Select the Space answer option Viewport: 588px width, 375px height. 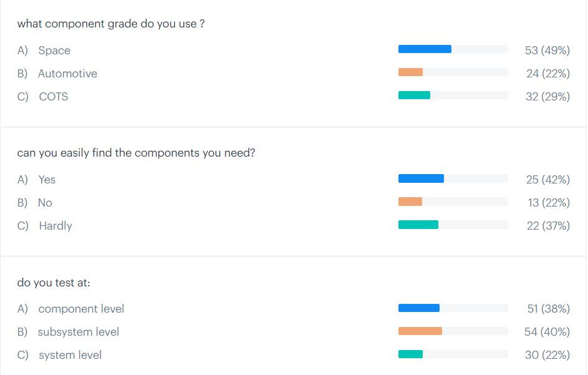point(54,51)
